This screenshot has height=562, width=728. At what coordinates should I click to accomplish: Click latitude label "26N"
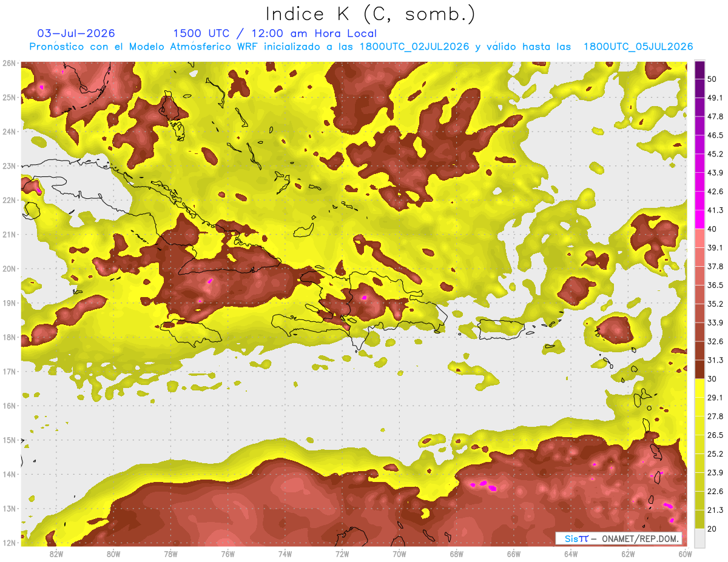pos(8,63)
